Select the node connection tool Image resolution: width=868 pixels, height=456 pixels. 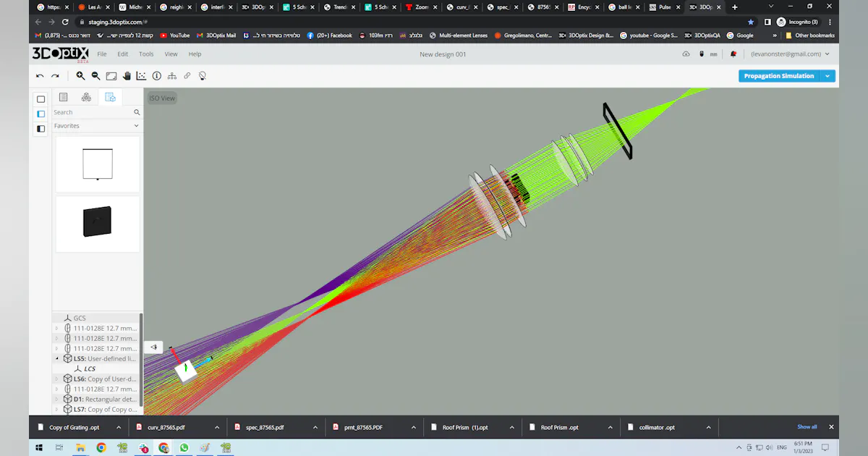tap(171, 75)
